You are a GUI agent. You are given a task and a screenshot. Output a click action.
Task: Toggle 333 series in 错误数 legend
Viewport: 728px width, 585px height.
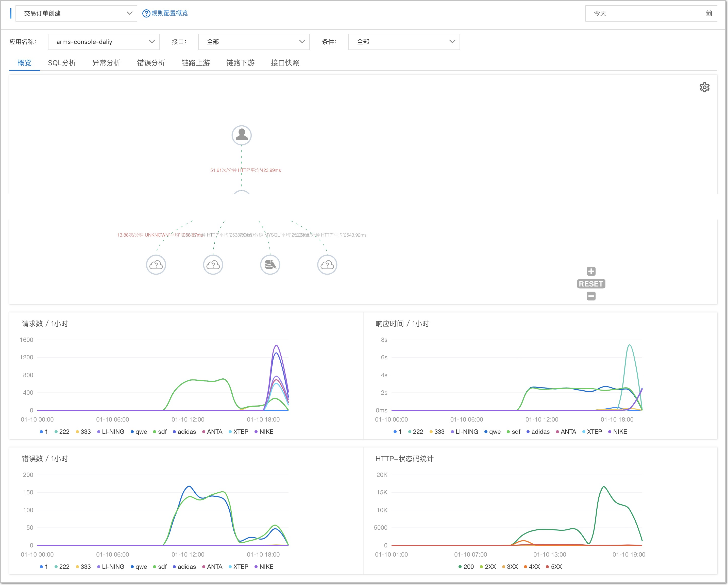click(83, 567)
